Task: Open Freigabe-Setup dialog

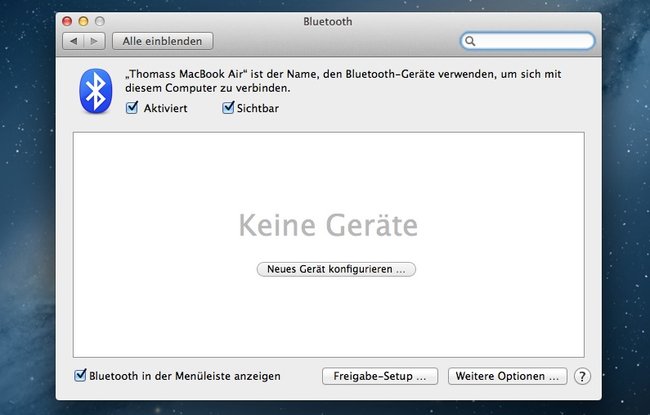Action: pos(380,376)
